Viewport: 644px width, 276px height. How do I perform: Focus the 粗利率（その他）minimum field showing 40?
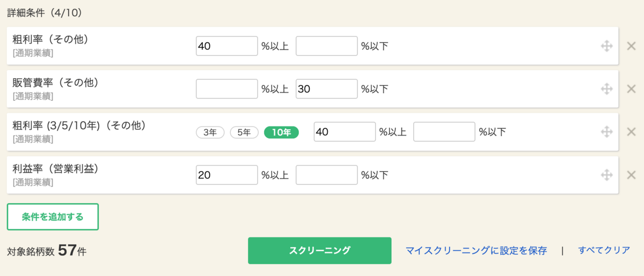click(227, 46)
